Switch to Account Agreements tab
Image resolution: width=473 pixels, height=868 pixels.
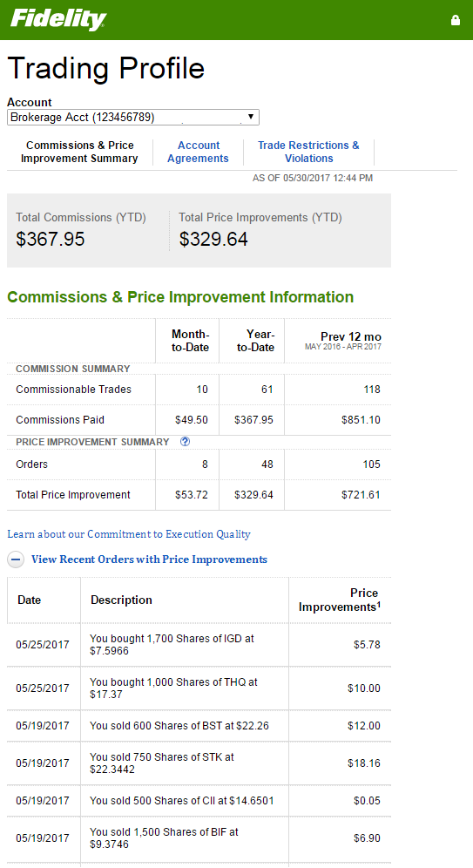point(198,152)
